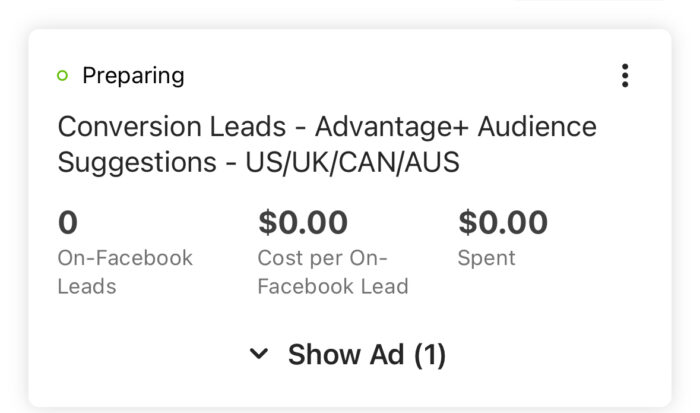Click the (1) count in Show Ad
Viewport: 700px width, 413px height.
(x=430, y=355)
